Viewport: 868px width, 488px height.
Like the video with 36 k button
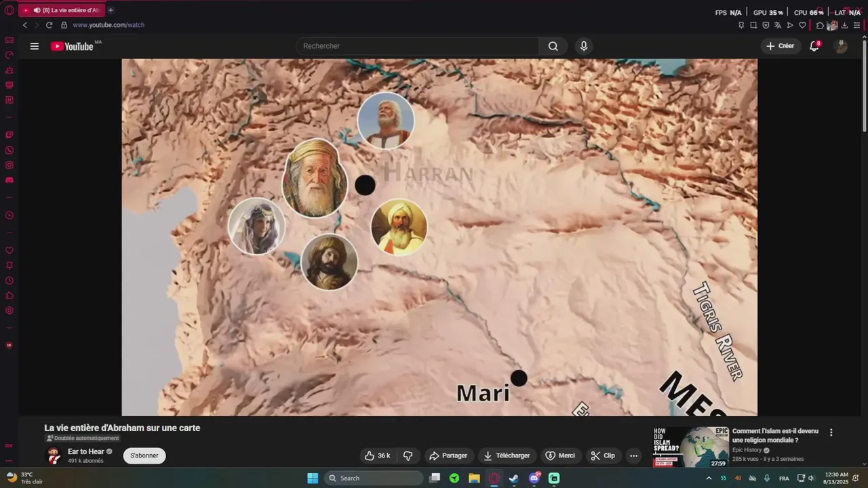click(378, 455)
